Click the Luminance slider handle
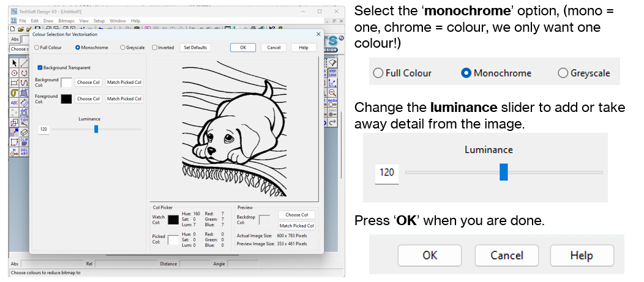Screen dimensions: 644x282 96,129
